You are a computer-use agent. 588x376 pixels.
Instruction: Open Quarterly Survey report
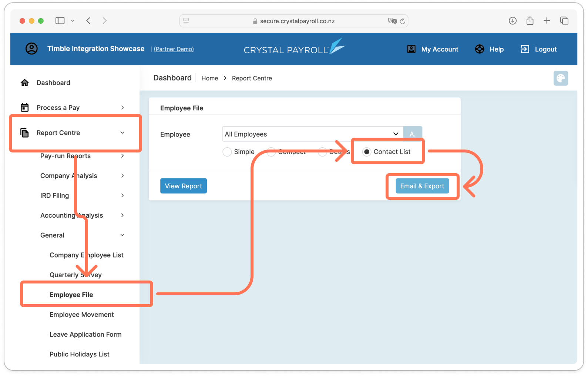pyautogui.click(x=75, y=275)
